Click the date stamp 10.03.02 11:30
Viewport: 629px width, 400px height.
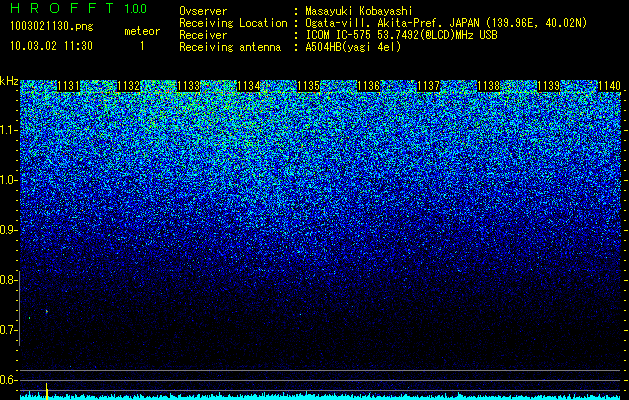pos(51,46)
